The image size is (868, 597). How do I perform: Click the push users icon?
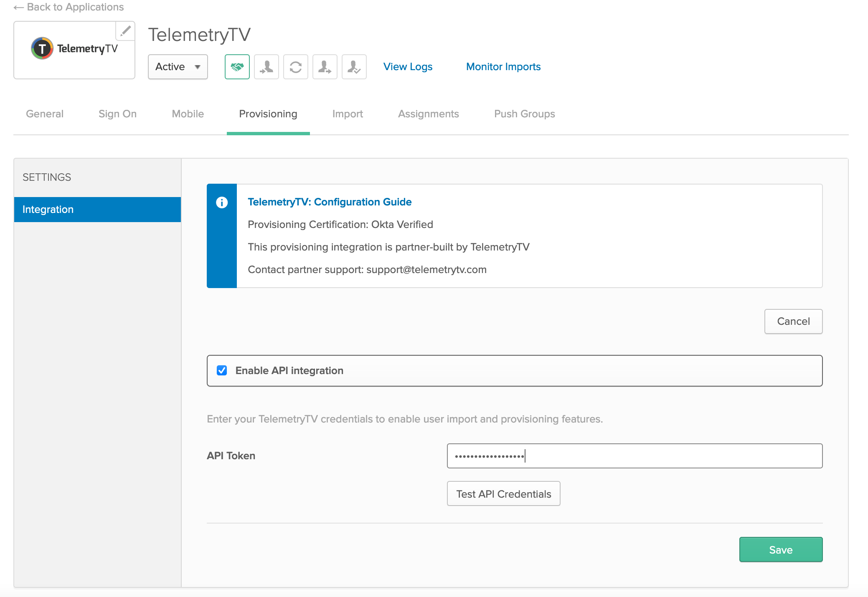(325, 67)
